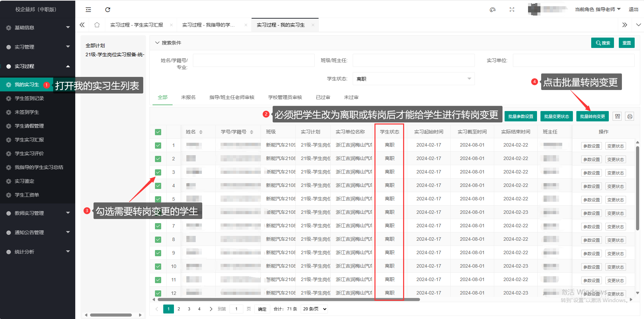Uncheck the select-all header checkbox
The image size is (644, 319).
click(x=158, y=132)
